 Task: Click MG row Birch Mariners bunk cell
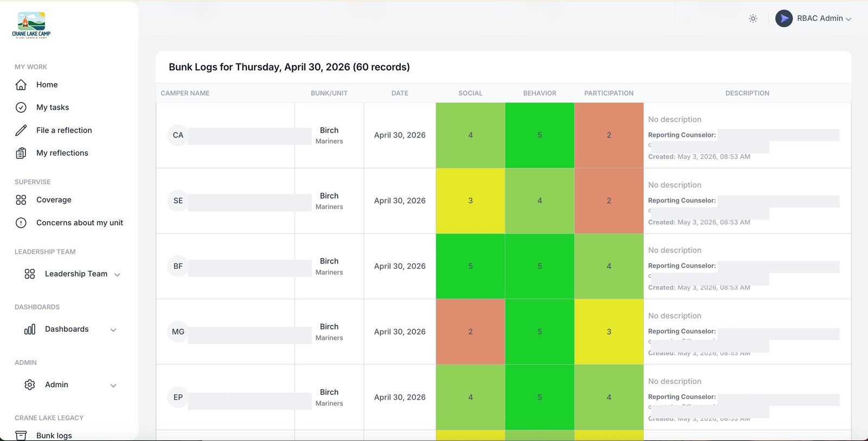tap(329, 332)
